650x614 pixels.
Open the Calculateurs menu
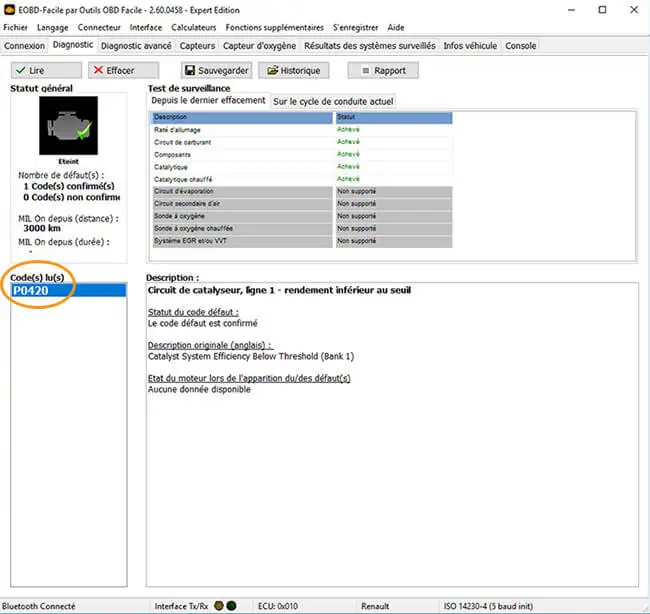click(193, 28)
